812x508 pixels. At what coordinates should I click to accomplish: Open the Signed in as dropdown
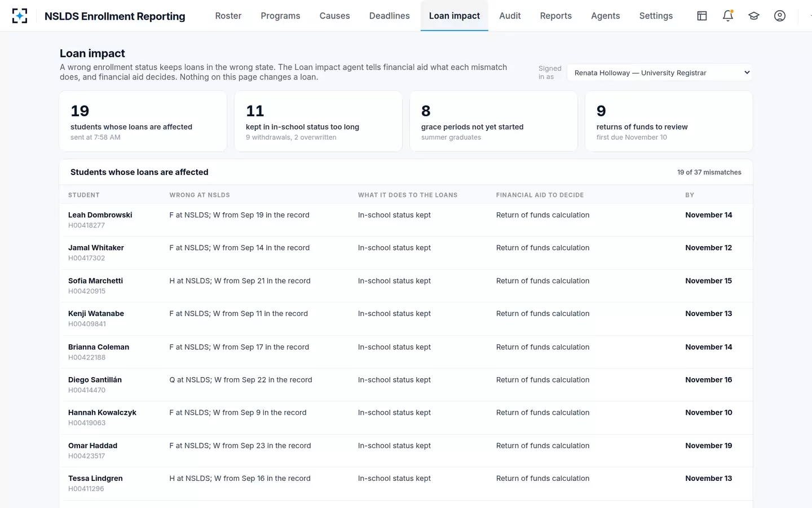coord(660,73)
